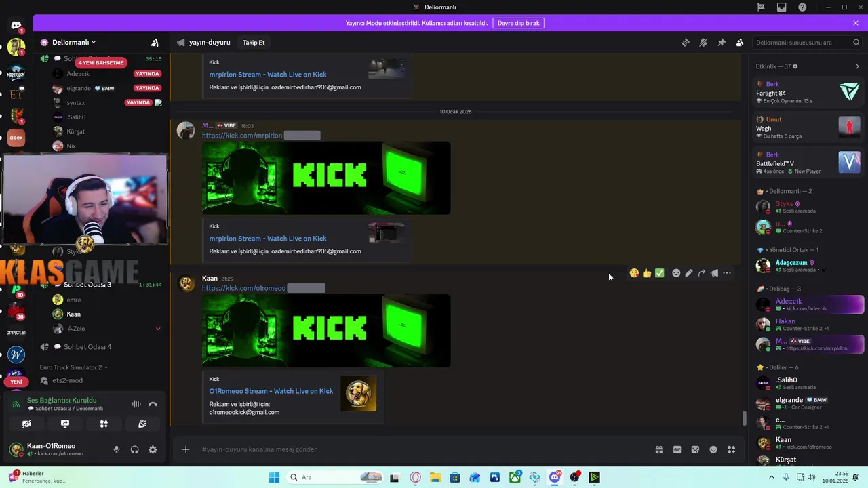Open the sticker picker
The image size is (868, 488).
[x=695, y=449]
